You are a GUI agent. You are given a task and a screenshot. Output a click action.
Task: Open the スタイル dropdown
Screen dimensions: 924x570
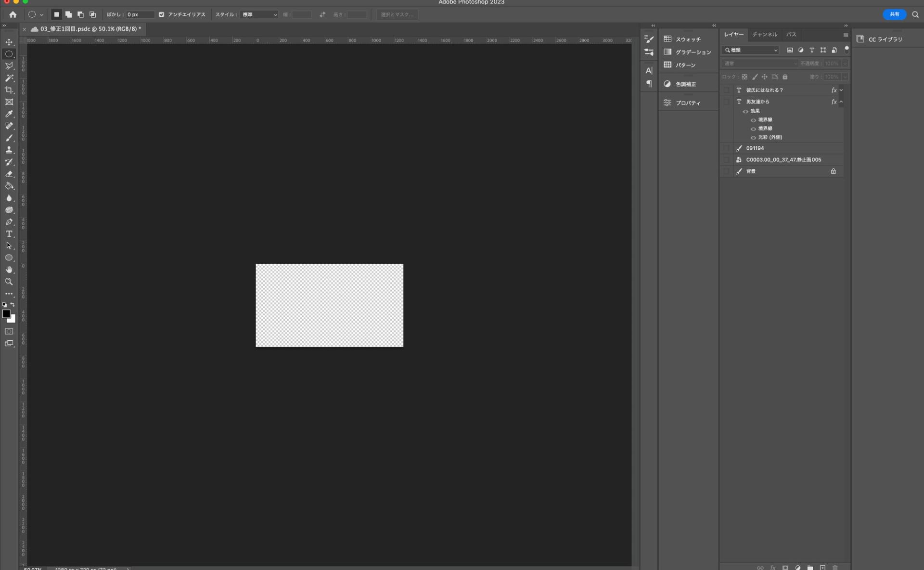coord(259,14)
